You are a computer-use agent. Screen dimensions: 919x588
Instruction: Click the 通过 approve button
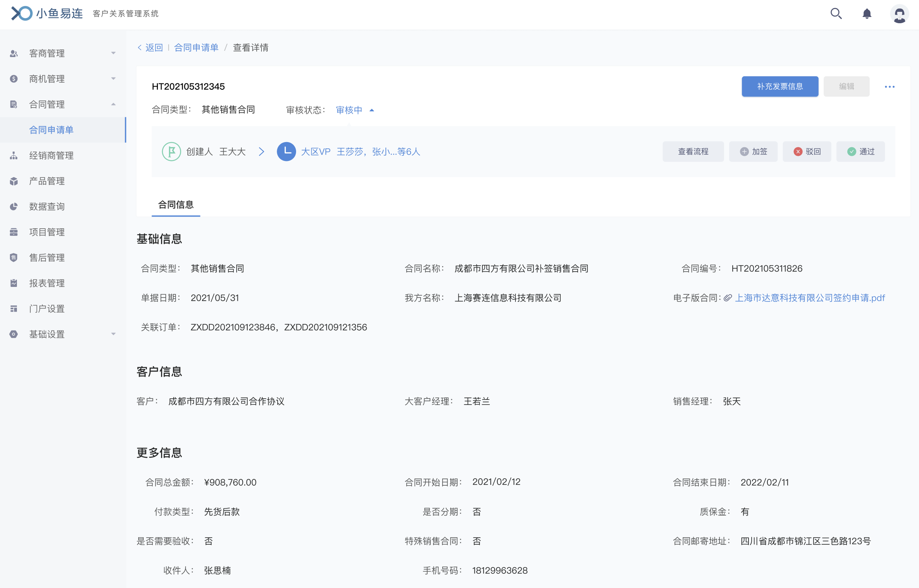point(860,152)
